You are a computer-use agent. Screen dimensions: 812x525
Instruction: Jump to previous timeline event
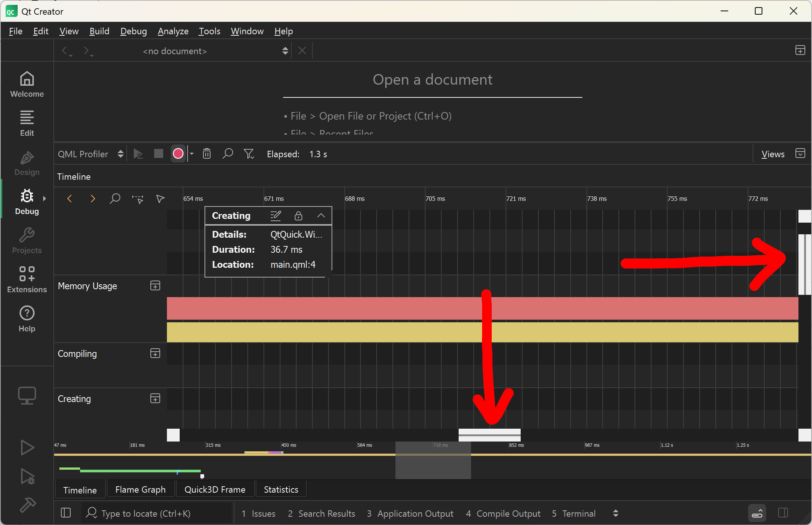pos(70,199)
